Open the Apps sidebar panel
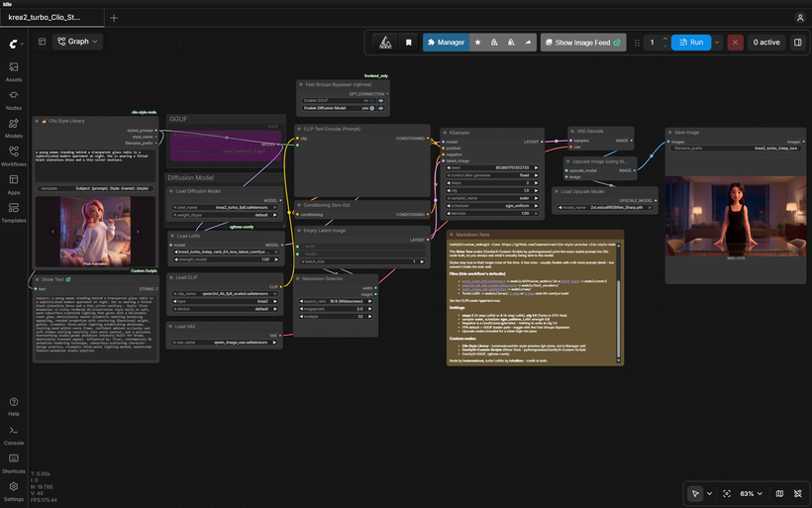 14,184
